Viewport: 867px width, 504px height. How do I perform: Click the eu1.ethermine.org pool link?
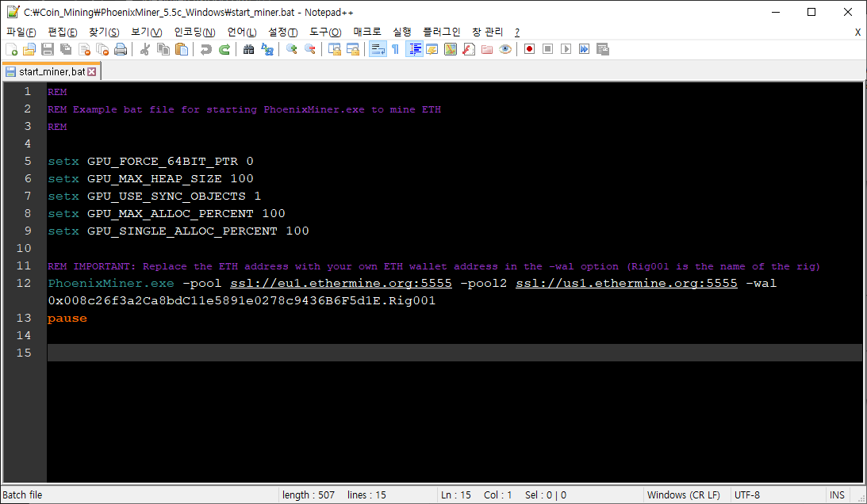coord(340,283)
